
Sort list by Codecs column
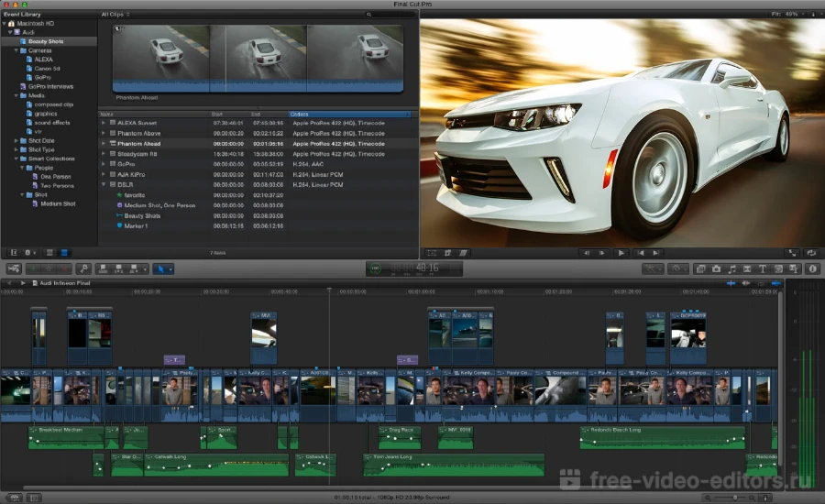pyautogui.click(x=349, y=115)
